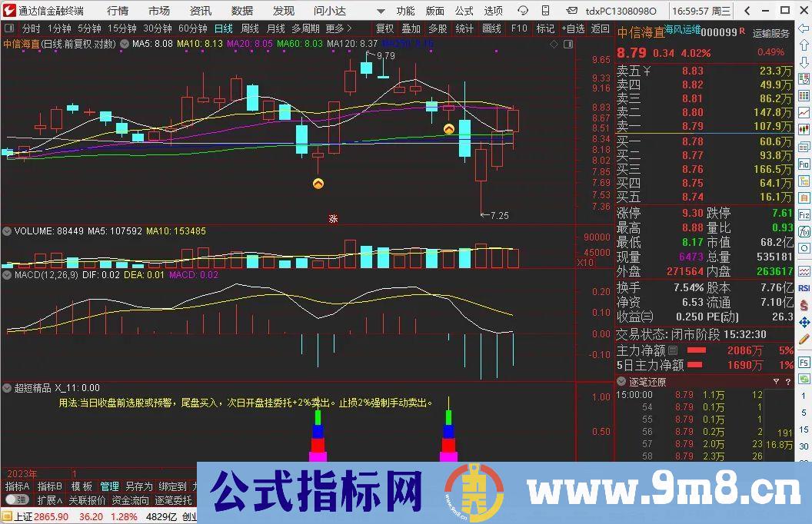The image size is (812, 524).
Task: Select the 1分钟 period tab
Action: click(59, 28)
